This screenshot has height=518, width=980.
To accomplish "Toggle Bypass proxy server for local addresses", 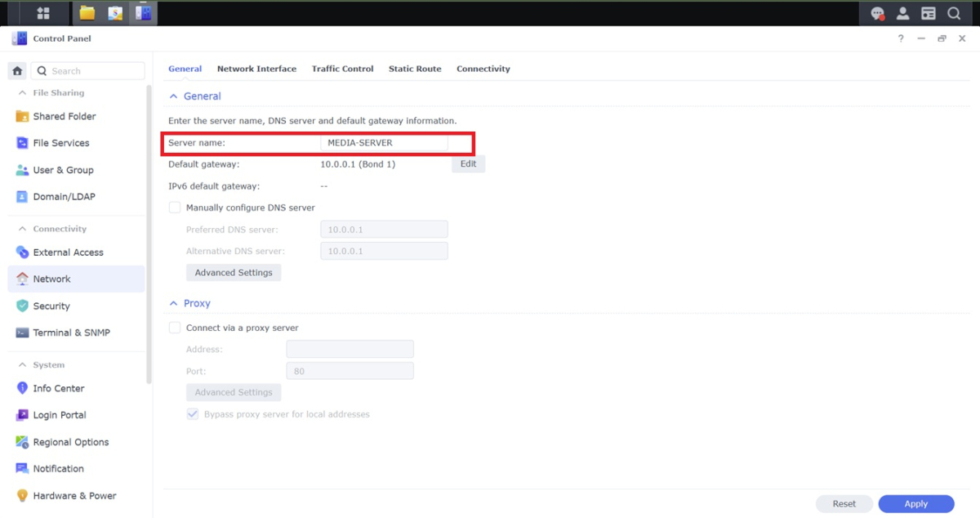I will click(x=193, y=414).
